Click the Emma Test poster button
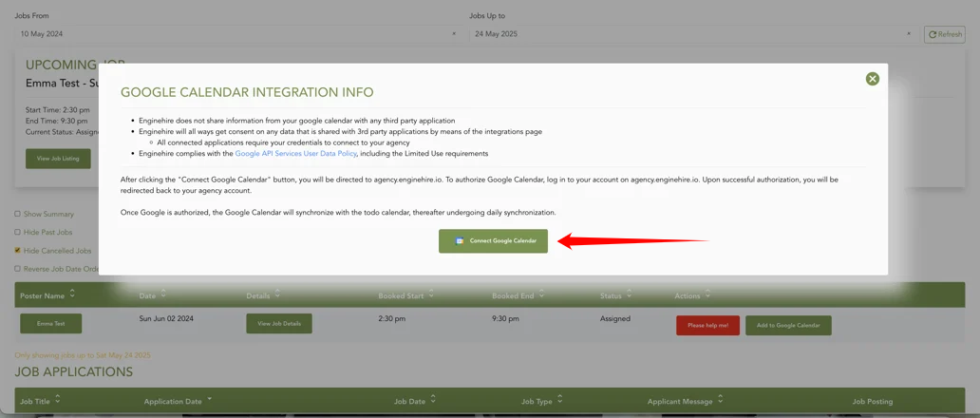This screenshot has height=418, width=980. pyautogui.click(x=50, y=324)
